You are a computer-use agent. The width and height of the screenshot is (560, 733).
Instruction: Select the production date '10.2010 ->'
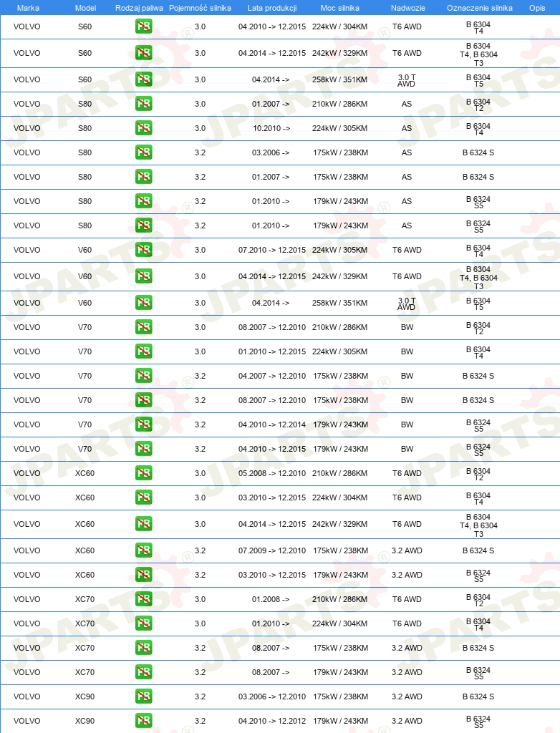(271, 128)
